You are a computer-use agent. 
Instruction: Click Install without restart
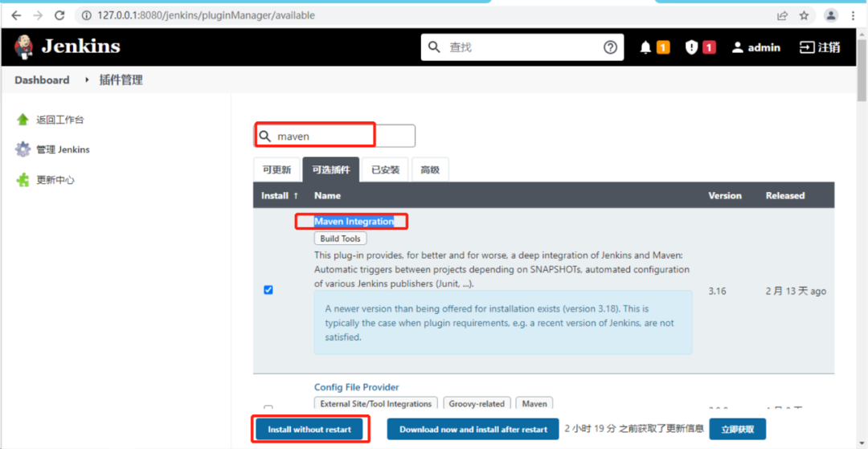pyautogui.click(x=309, y=429)
